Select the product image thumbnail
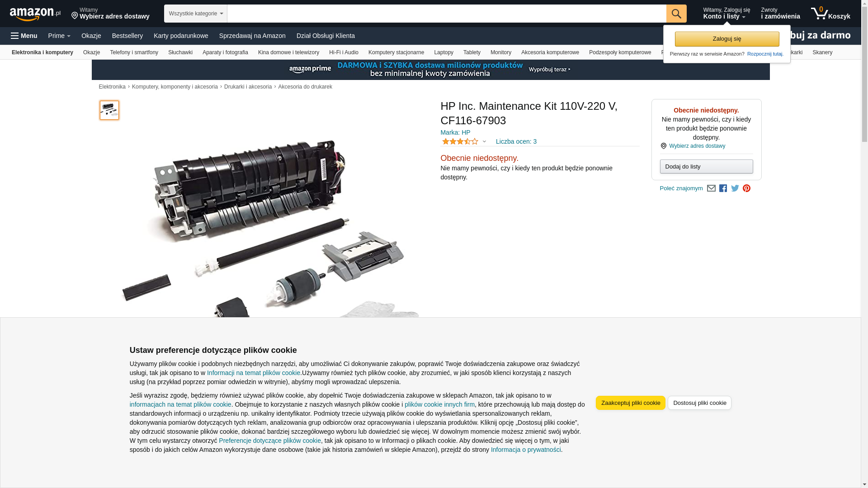 (109, 110)
